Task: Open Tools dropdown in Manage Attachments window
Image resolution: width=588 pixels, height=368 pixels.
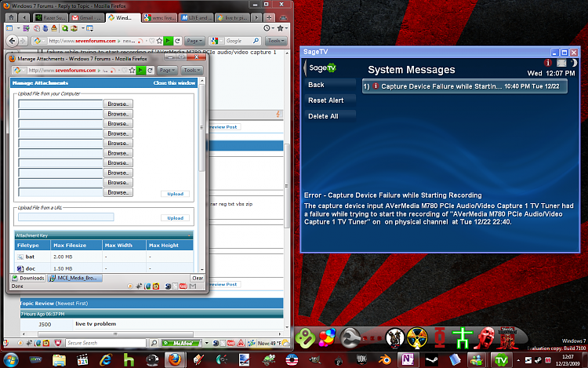Action: (192, 70)
